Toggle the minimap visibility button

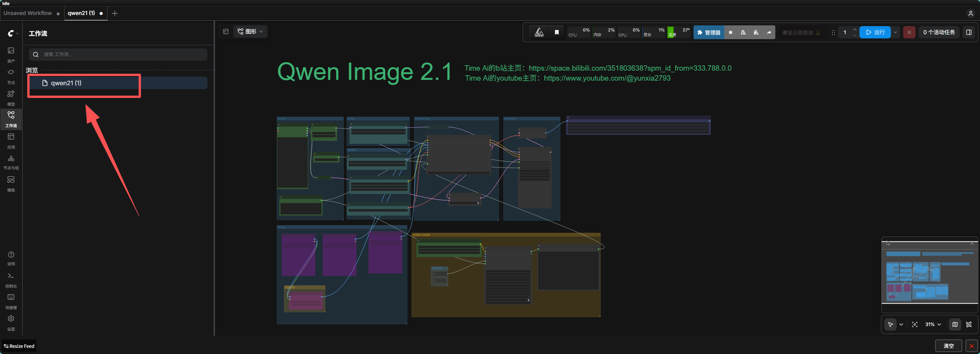[x=955, y=324]
